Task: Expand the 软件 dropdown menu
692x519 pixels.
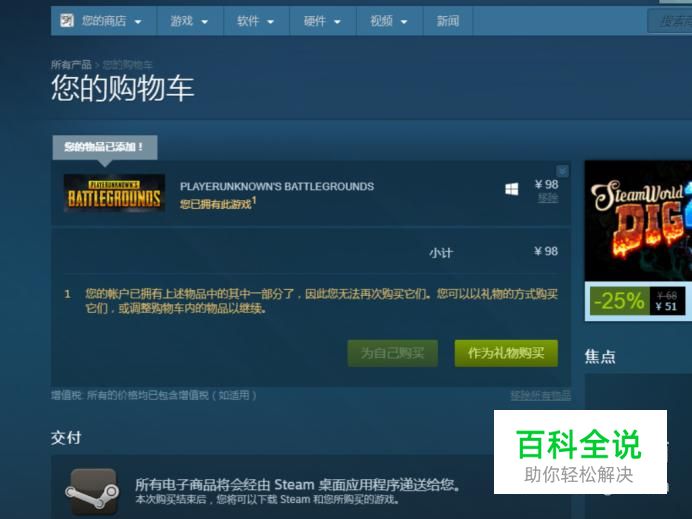Action: (256, 21)
